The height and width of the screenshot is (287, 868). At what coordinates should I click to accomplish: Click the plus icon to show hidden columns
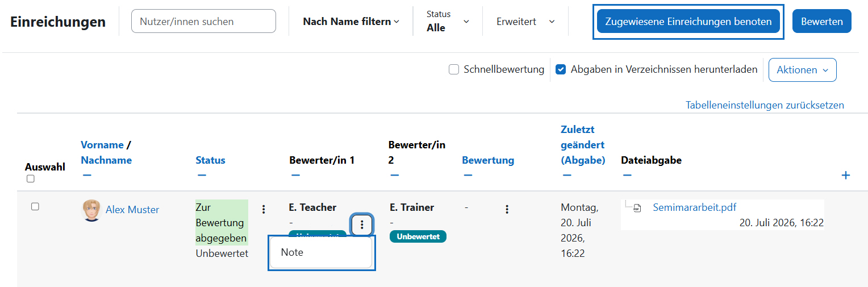[x=845, y=175]
